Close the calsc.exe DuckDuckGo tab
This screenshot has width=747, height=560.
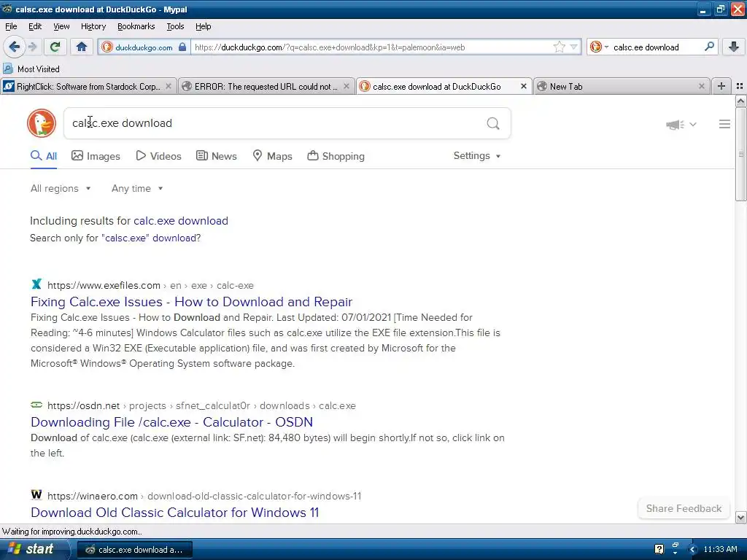[x=524, y=86]
